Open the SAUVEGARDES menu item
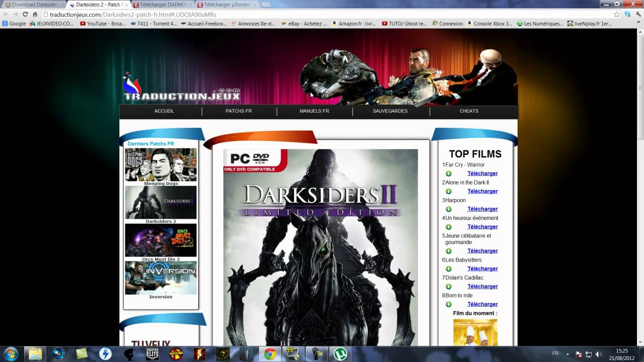 (x=390, y=111)
